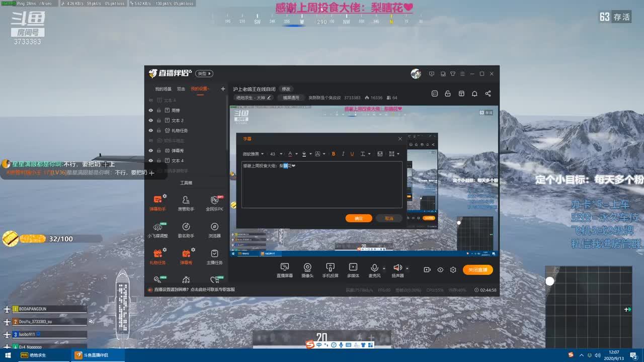Confirm subtitle with the 确定 button
Viewport: 644px width, 362px height.
359,218
